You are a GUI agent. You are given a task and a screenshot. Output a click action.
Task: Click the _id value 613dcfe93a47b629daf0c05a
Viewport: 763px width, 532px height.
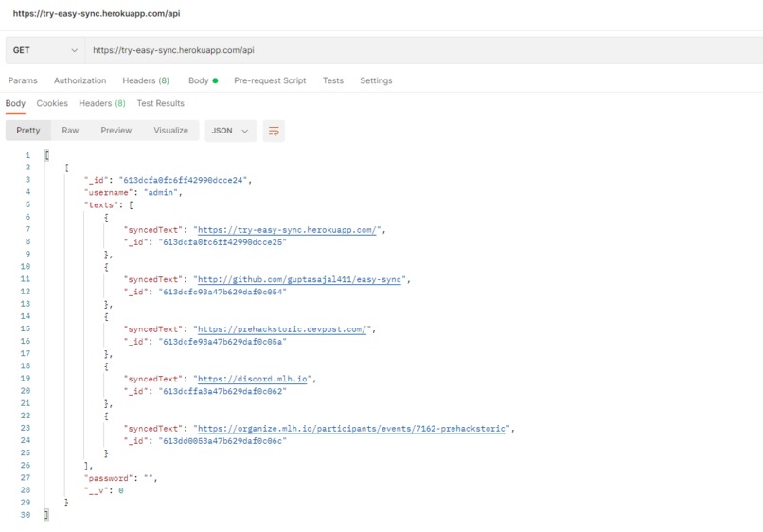222,341
